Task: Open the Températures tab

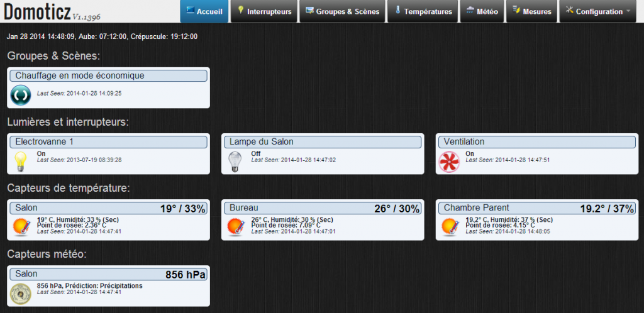Action: click(423, 11)
